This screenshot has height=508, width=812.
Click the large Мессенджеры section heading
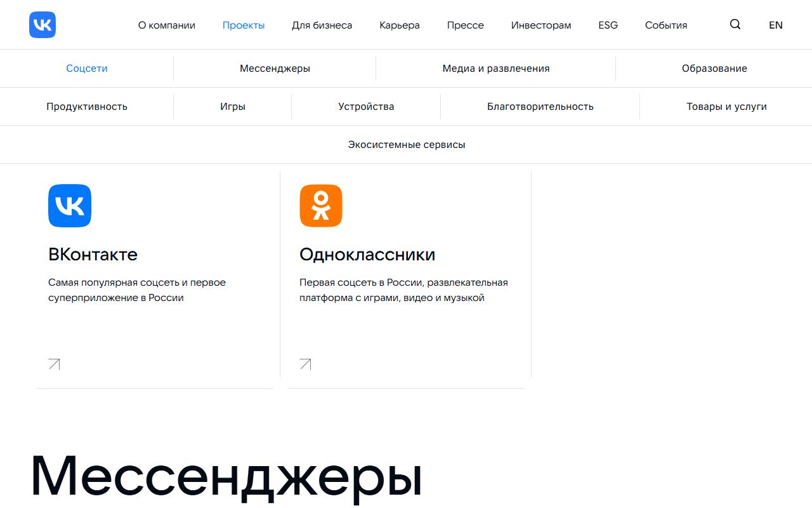pos(226,476)
